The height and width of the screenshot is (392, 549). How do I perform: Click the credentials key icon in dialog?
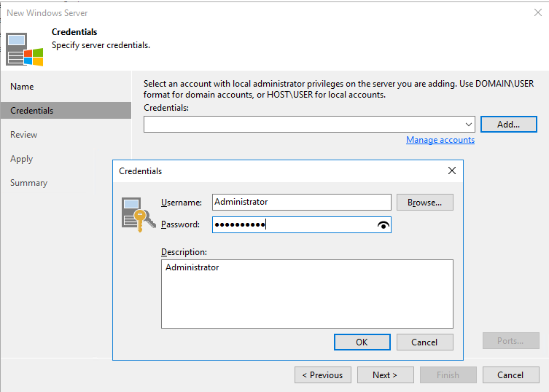pos(136,214)
